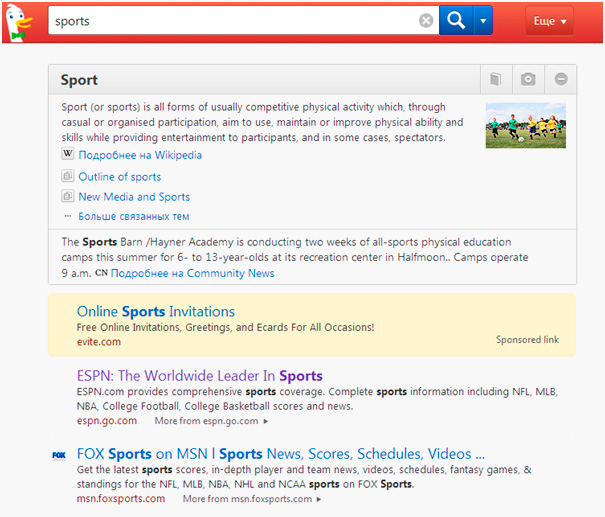Open the Online Sports Invitations ad title
The width and height of the screenshot is (605, 517).
(156, 311)
